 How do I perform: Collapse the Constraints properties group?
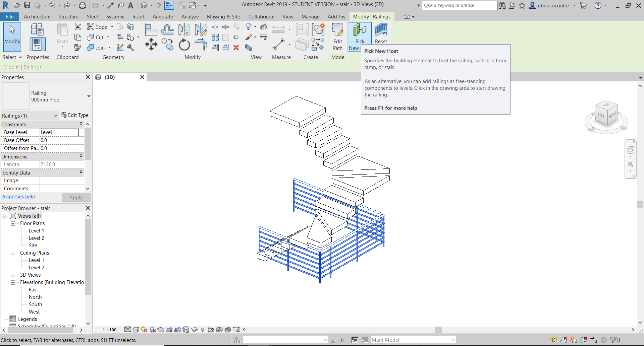(x=81, y=124)
